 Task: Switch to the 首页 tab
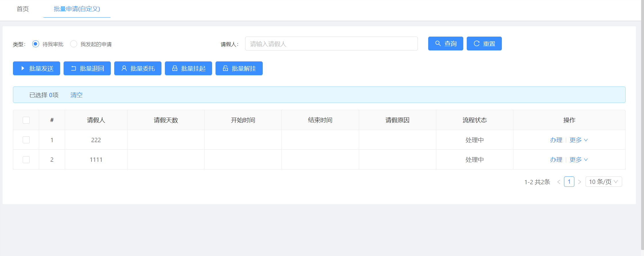coord(23,9)
